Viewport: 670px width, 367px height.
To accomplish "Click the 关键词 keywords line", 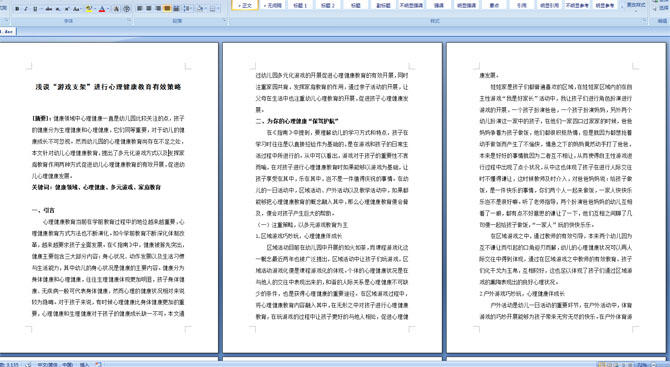I will pos(96,187).
